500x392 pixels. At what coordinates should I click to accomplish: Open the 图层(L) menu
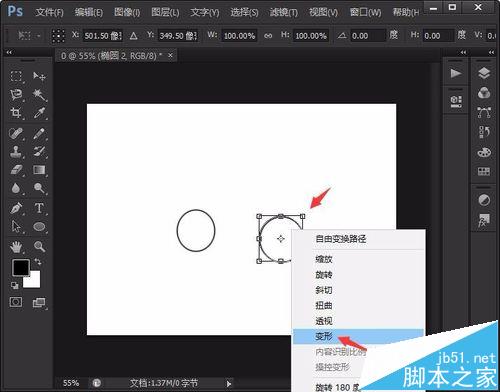click(165, 12)
